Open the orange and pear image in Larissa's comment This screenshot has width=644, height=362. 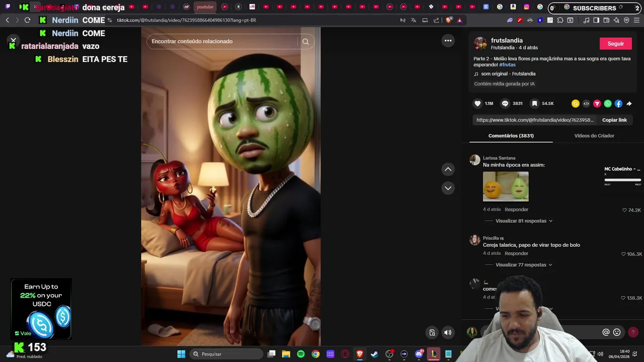pos(506,187)
